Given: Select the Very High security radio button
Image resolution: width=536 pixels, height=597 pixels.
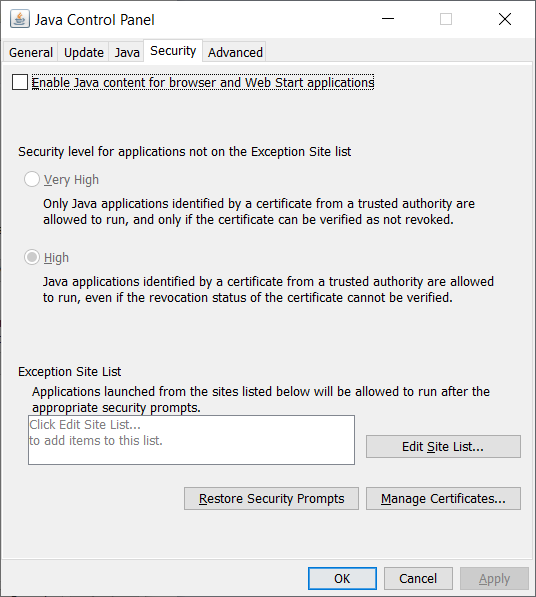Looking at the screenshot, I should [32, 179].
